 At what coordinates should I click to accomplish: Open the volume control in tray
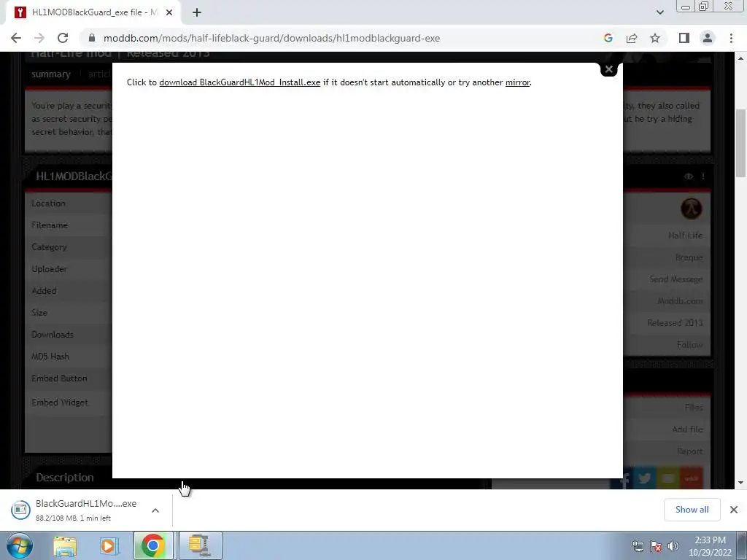pos(673,545)
